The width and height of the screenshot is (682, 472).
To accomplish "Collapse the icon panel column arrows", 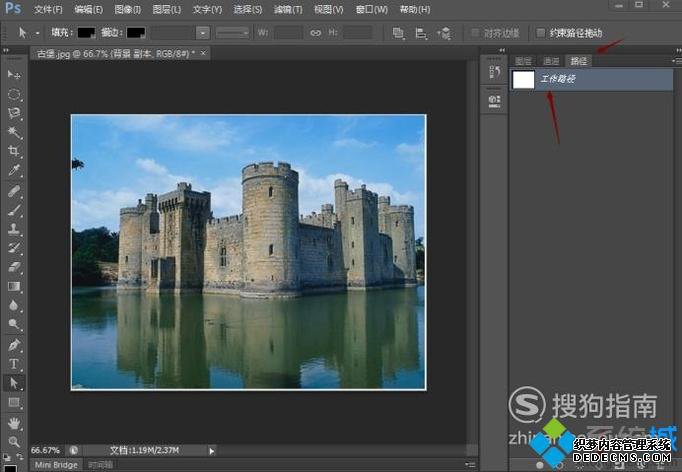I will tap(502, 50).
